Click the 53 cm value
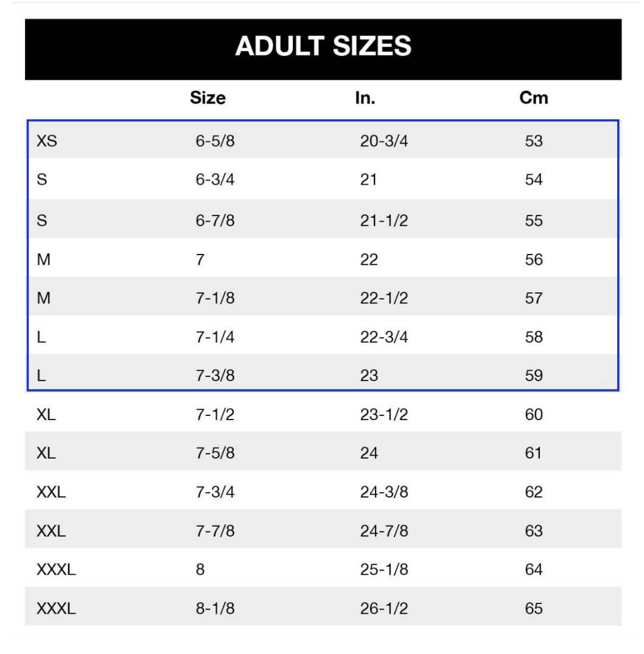This screenshot has width=644, height=654. [x=534, y=141]
